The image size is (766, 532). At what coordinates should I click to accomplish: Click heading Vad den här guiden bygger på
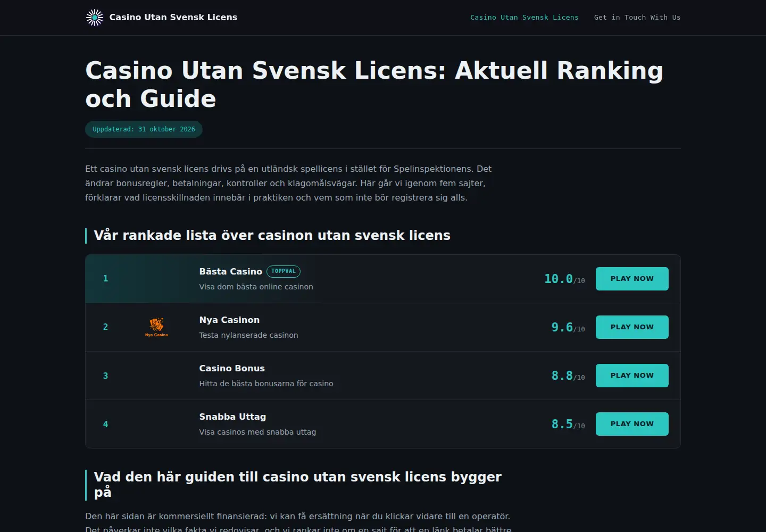297,485
